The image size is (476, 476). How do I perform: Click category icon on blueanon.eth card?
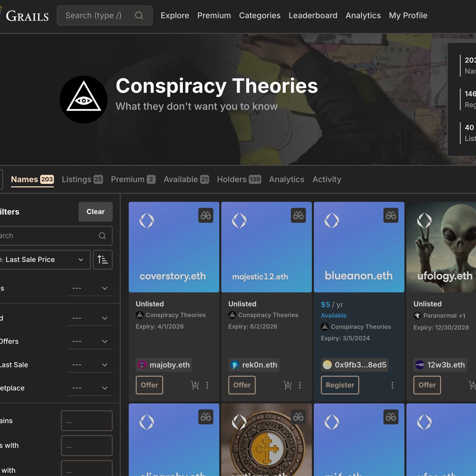tap(325, 327)
